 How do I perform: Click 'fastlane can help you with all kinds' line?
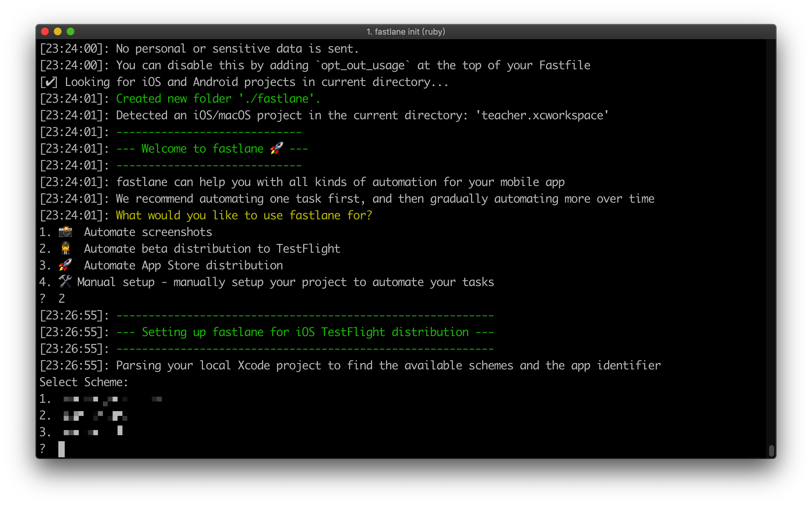340,182
